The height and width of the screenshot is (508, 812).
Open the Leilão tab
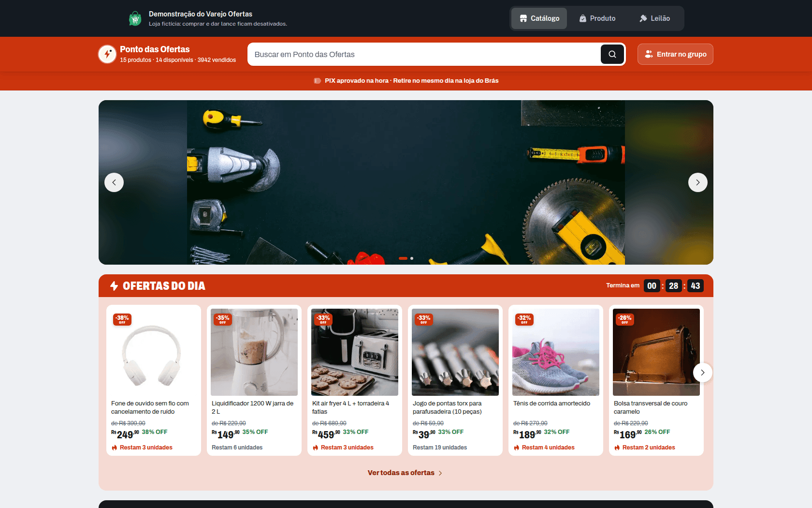click(x=655, y=18)
